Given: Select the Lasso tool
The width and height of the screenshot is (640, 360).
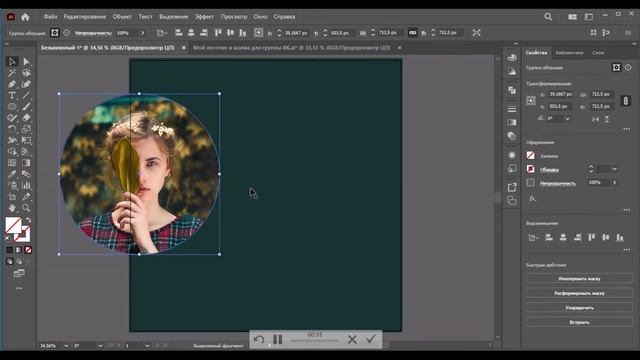Looking at the screenshot, I should (x=26, y=73).
